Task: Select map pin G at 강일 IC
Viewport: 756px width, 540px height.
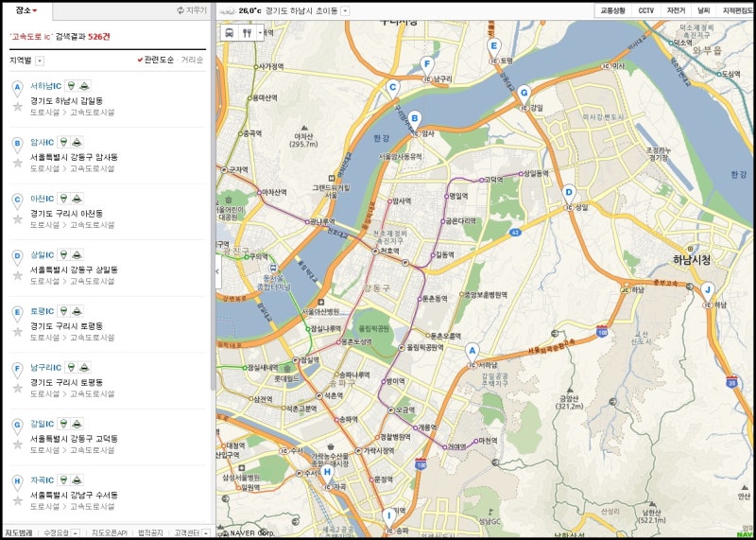Action: (524, 93)
